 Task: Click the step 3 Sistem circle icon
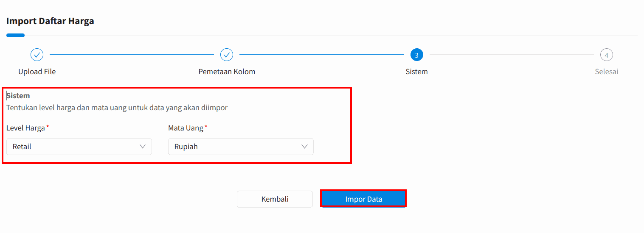(x=416, y=55)
